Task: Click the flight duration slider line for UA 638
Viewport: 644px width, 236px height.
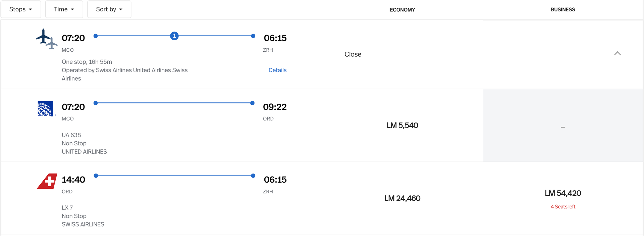Action: pyautogui.click(x=174, y=103)
